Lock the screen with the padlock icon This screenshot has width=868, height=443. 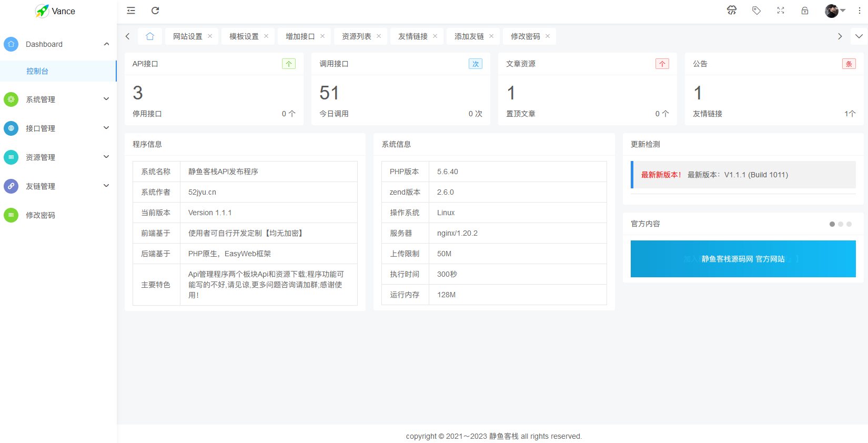click(805, 11)
